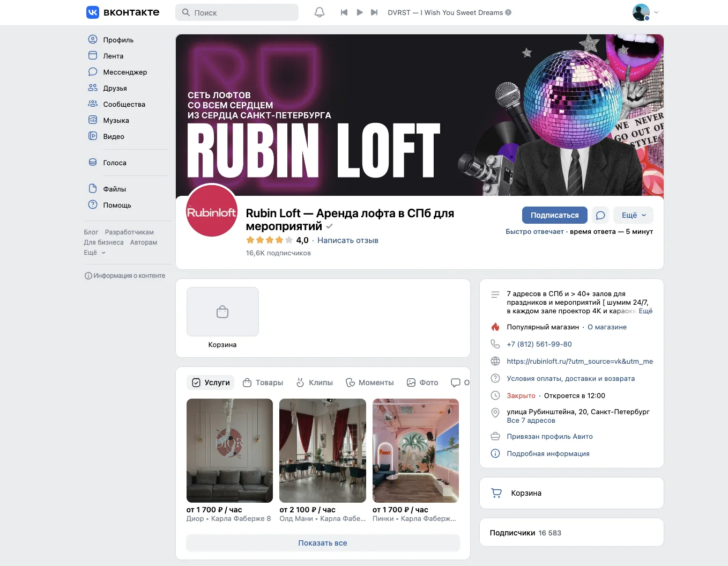
Task: Click the DVRST track title
Action: [445, 12]
